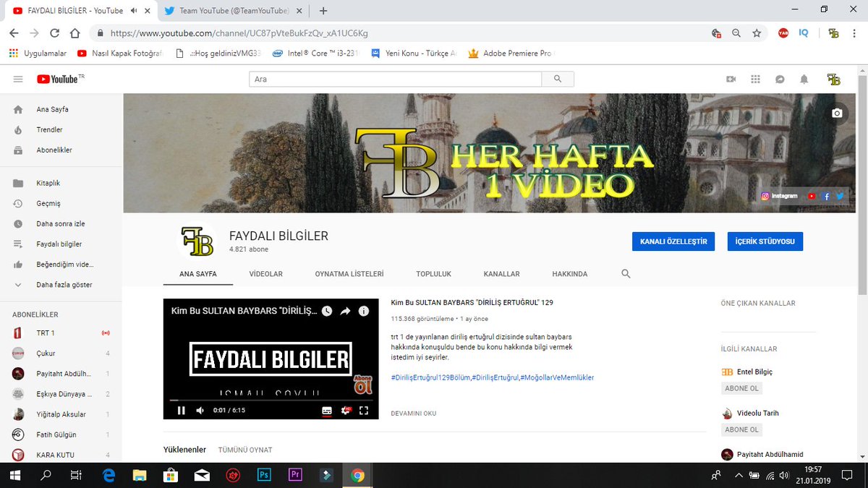Image resolution: width=868 pixels, height=488 pixels.
Task: Toggle subtitles on the video player
Action: click(x=326, y=411)
